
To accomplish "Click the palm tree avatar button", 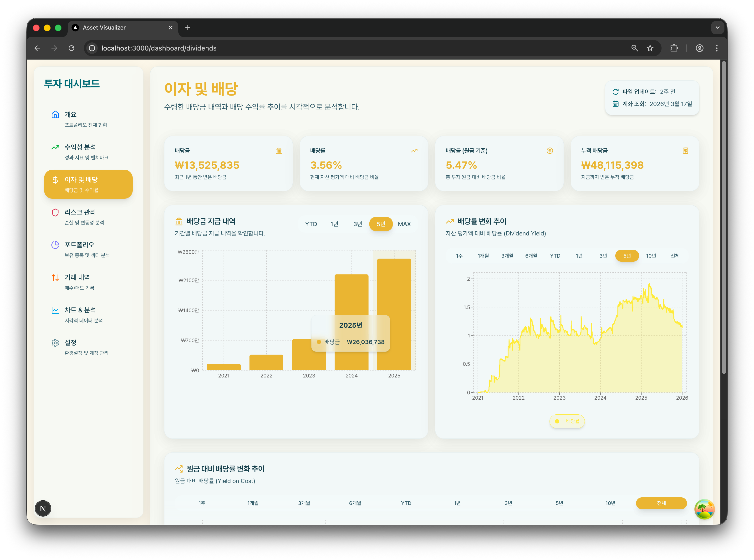I will click(x=704, y=509).
